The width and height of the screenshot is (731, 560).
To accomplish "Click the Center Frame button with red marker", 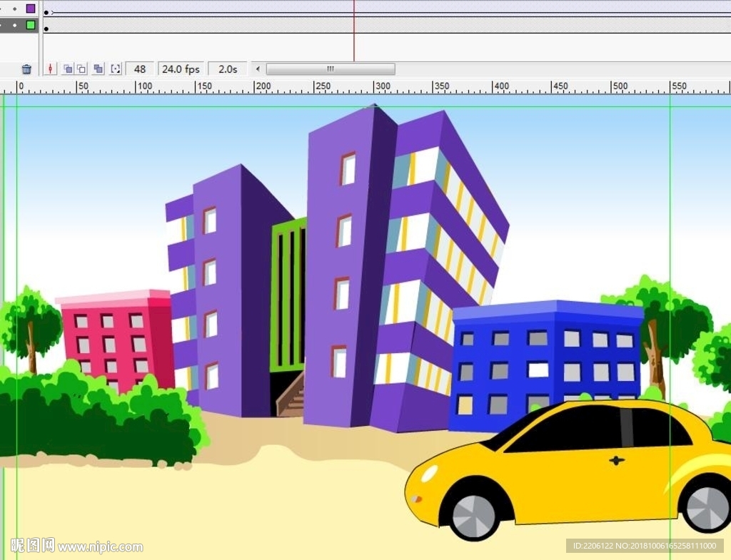I will (x=51, y=69).
